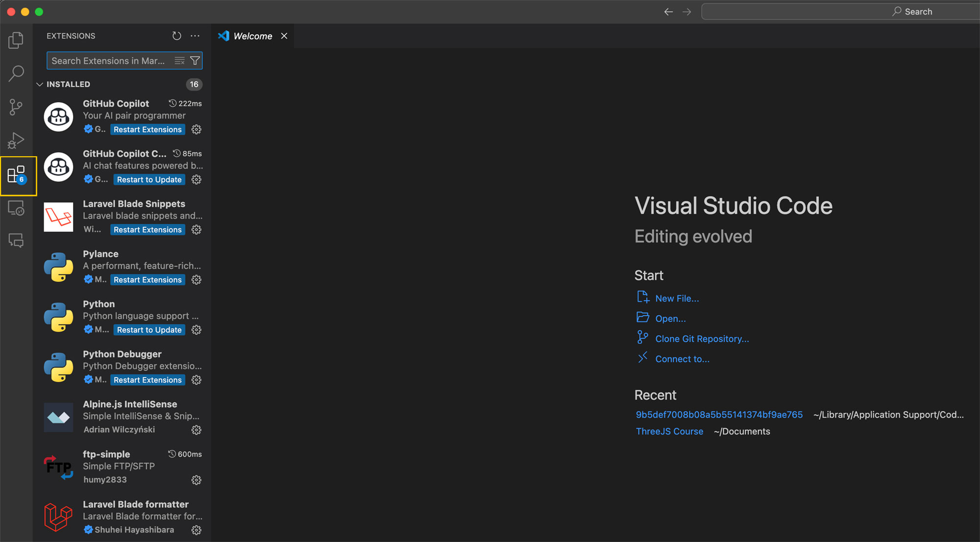
Task: Switch to the Welcome tab
Action: (x=252, y=36)
